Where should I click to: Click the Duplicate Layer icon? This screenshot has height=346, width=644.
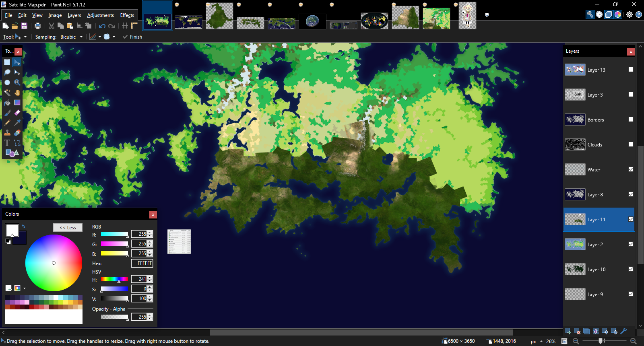click(586, 332)
